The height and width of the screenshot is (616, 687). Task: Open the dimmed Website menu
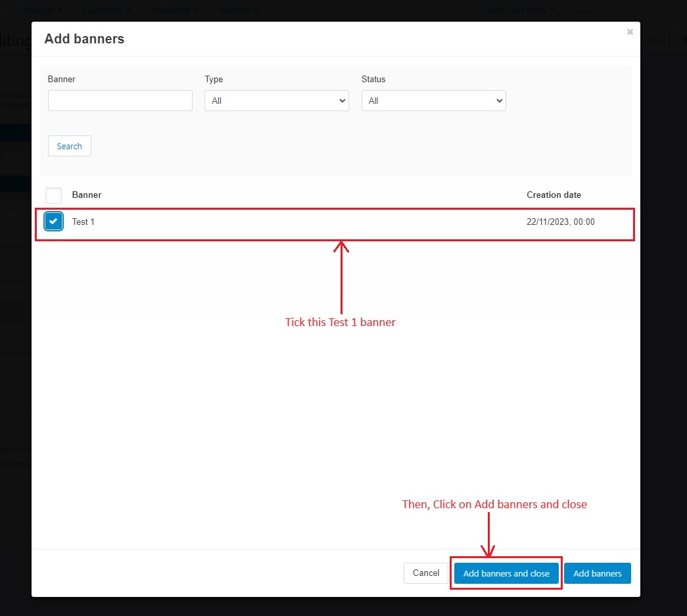238,10
